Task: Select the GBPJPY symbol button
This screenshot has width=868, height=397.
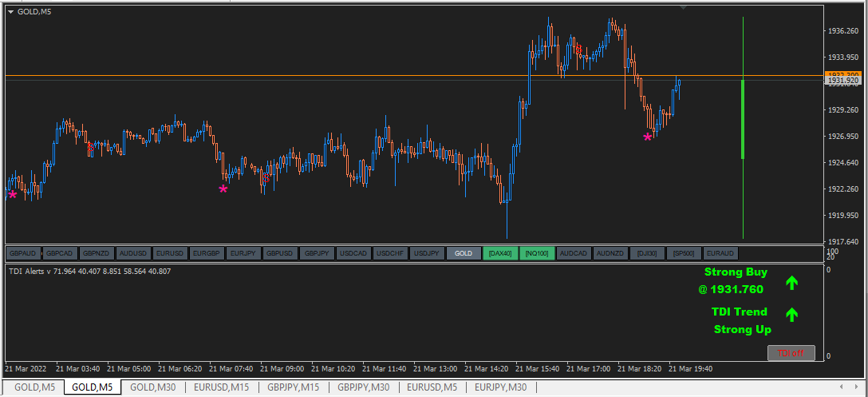Action: [x=318, y=253]
